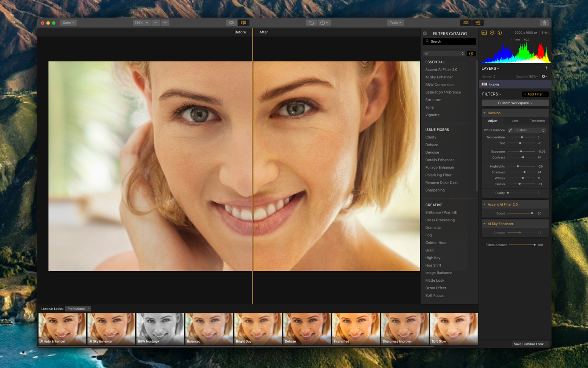Screen dimensions: 588x368
Task: Expand the Custom Workspace dropdown
Action: click(x=515, y=103)
